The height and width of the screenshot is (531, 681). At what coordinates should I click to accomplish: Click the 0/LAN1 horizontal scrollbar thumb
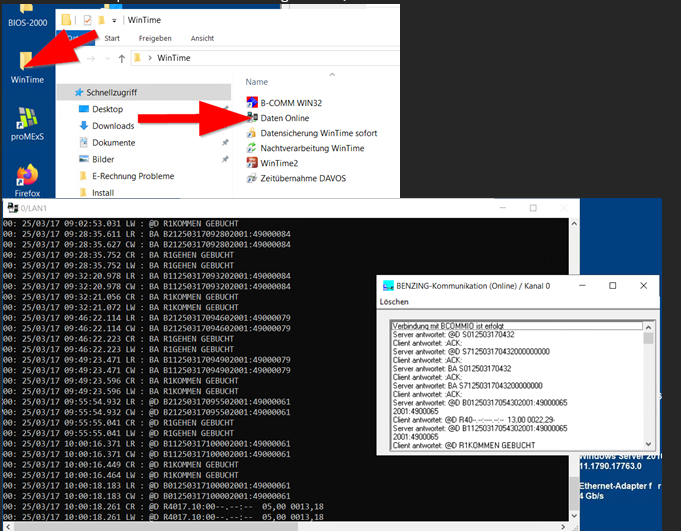tap(156, 527)
